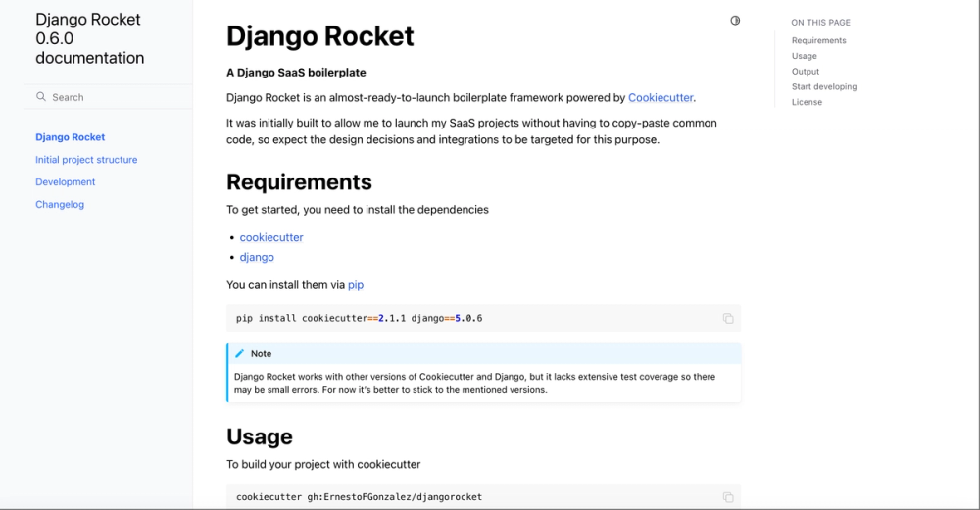Open the Changelog page
This screenshot has height=510, width=980.
click(60, 205)
